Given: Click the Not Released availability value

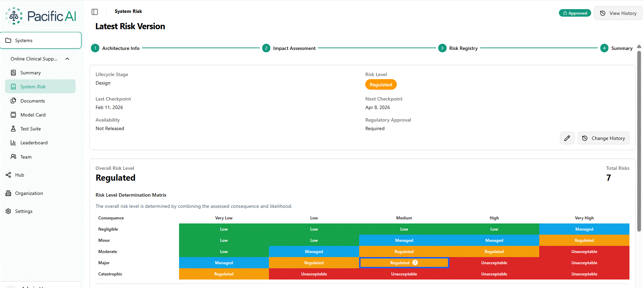Looking at the screenshot, I should click(x=110, y=128).
